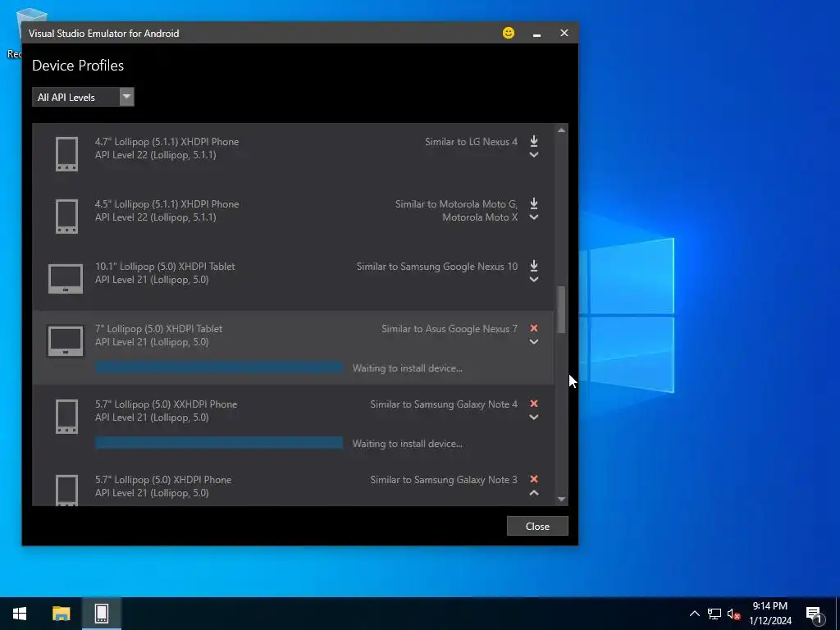Select the 5.7" XHDPI phone icon for Note 3
The image size is (840, 630).
67,491
